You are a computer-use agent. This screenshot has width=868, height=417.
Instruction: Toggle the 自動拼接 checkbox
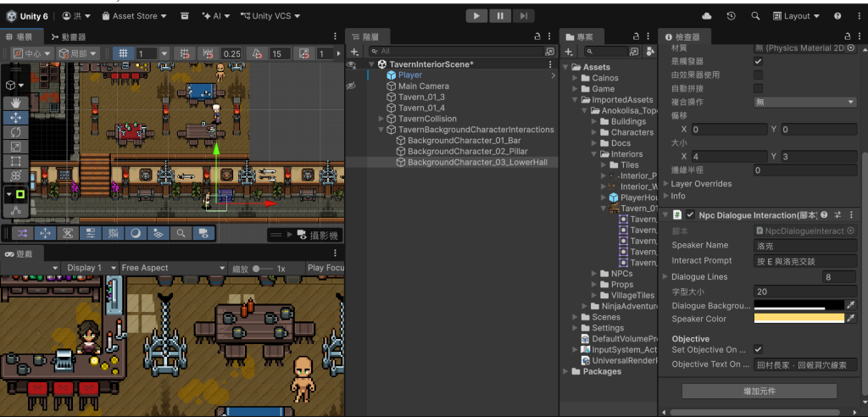point(759,89)
